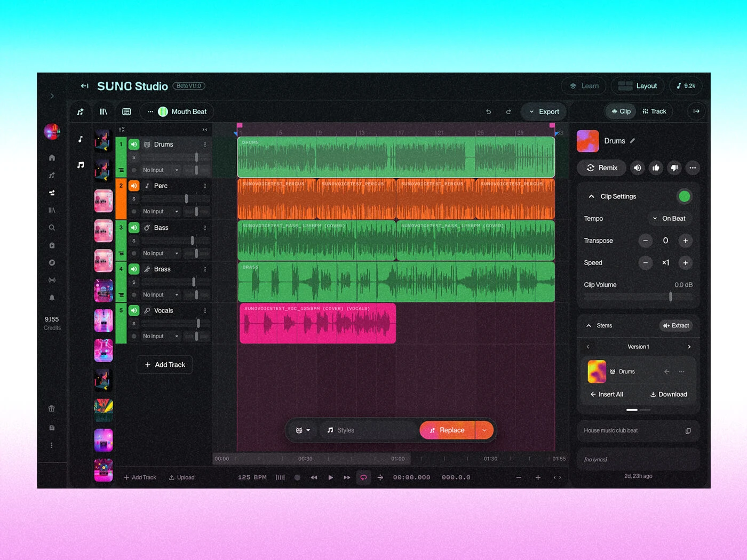The width and height of the screenshot is (747, 560).
Task: Open the Drums track No Input dropdown
Action: pyautogui.click(x=161, y=170)
